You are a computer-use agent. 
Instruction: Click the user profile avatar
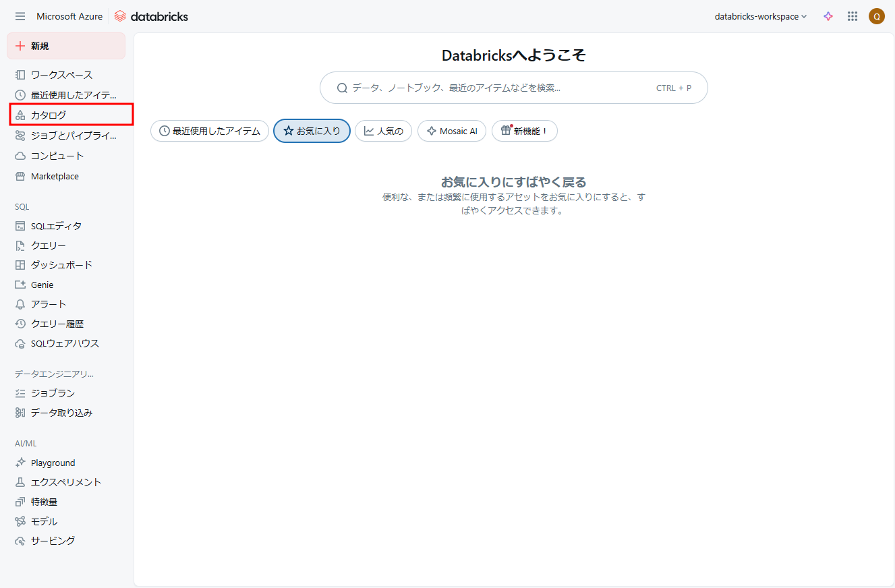[x=876, y=16]
